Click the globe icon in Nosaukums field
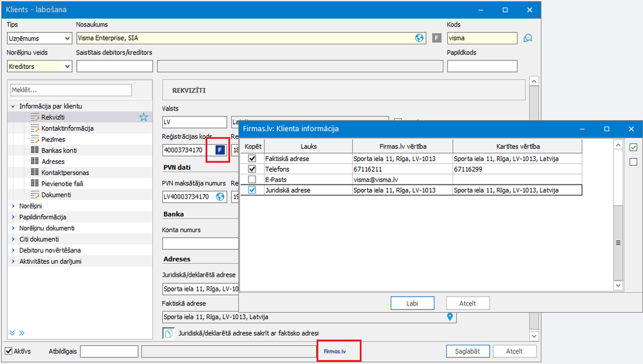The width and height of the screenshot is (643, 364). pos(419,38)
